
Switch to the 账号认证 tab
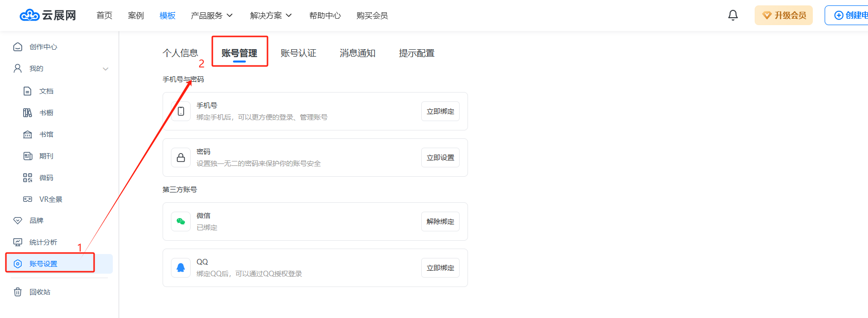tap(298, 53)
